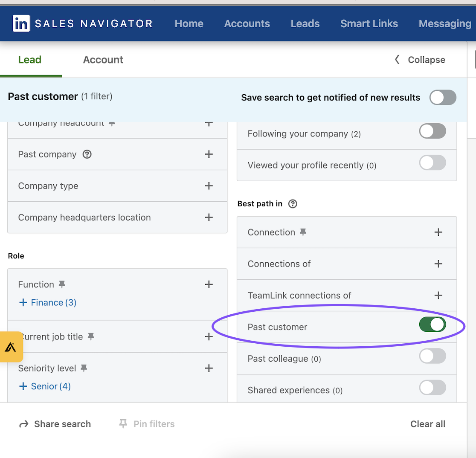Viewport: 476px width, 458px height.
Task: Enable the Following your company toggle
Action: coord(432,131)
